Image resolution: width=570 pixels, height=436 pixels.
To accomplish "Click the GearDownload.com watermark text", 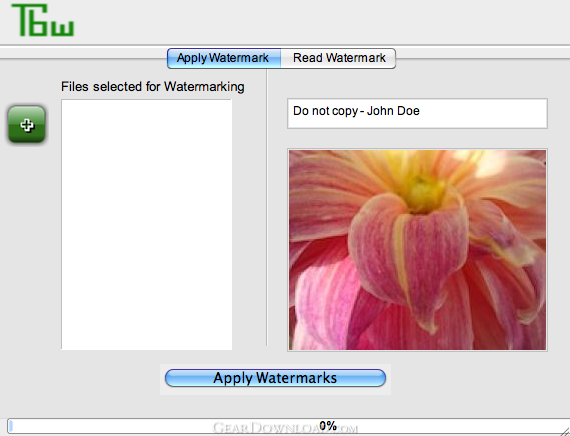I will point(285,428).
